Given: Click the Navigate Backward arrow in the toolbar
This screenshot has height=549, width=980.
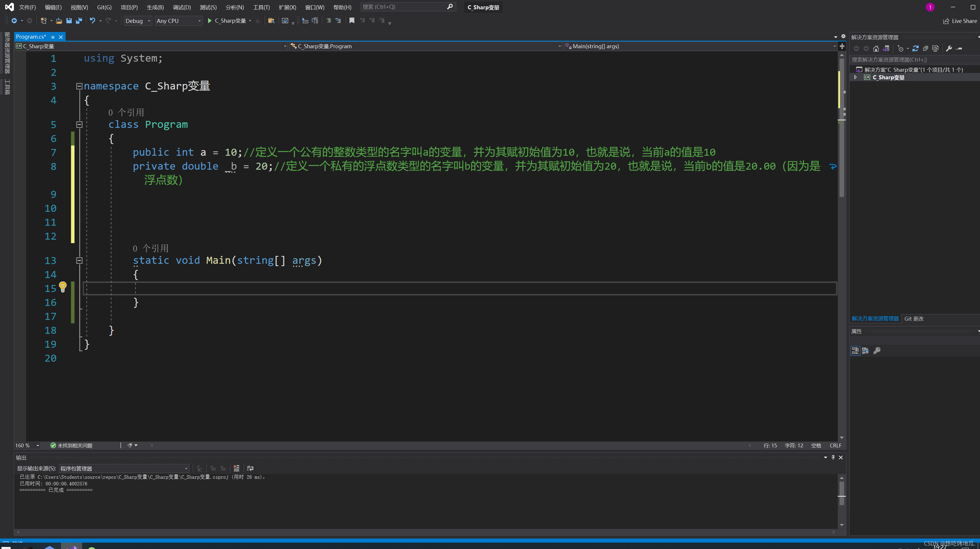Looking at the screenshot, I should pyautogui.click(x=15, y=21).
